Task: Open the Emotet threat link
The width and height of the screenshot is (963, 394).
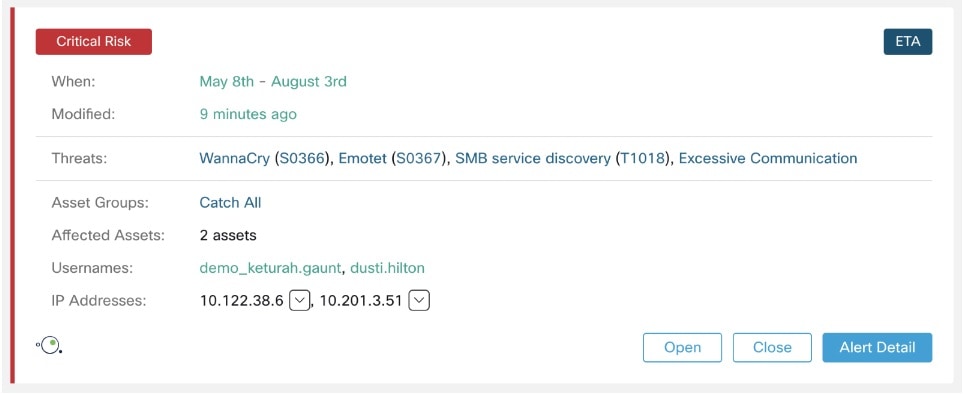Action: [363, 158]
